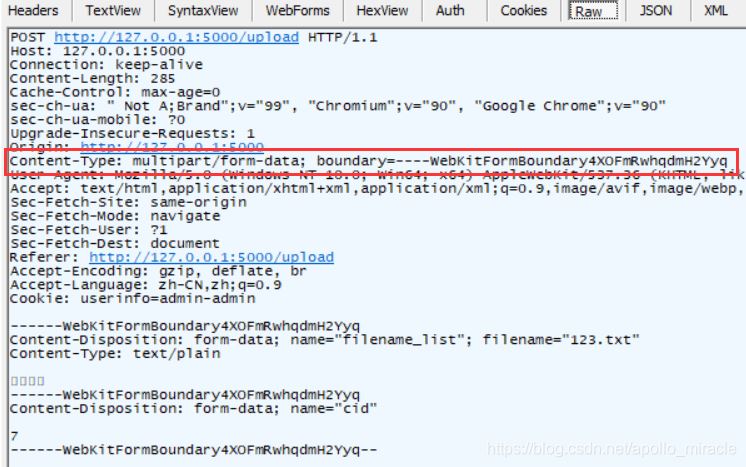Open the Auth tab

[450, 10]
